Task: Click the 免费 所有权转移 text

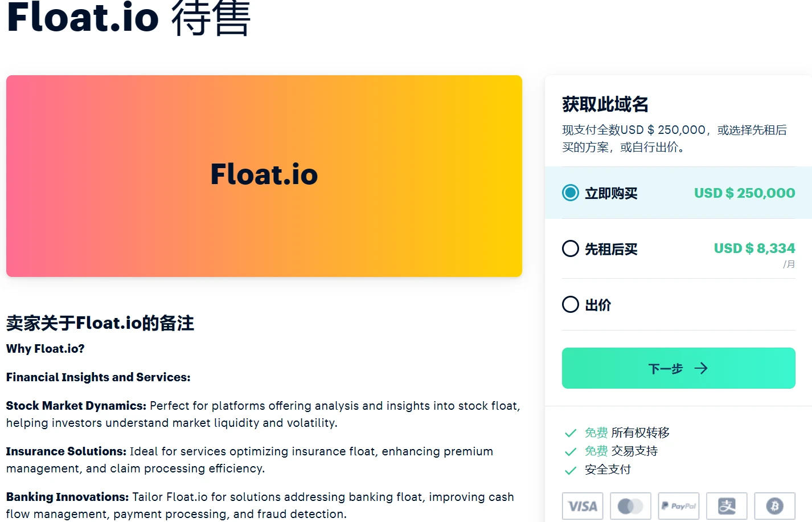Action: (627, 433)
